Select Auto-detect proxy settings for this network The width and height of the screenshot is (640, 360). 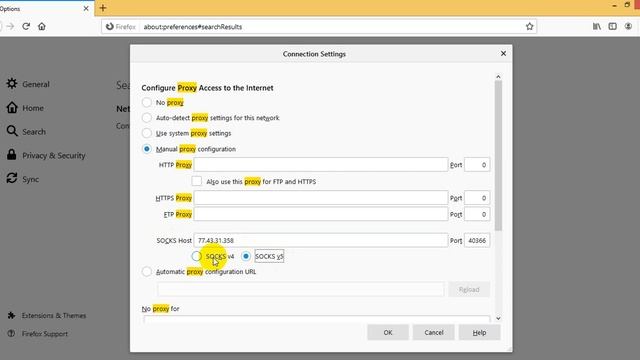(x=147, y=118)
